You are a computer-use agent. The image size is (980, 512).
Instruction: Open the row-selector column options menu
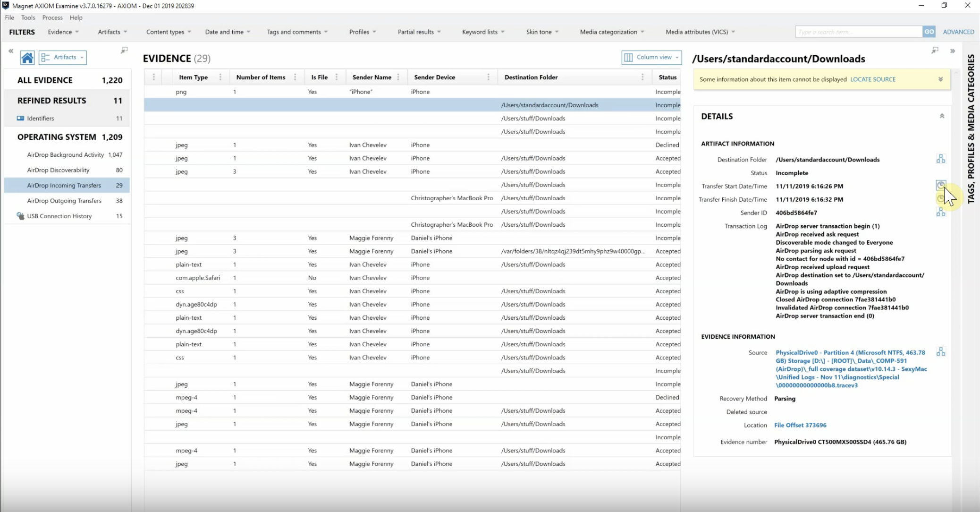153,77
